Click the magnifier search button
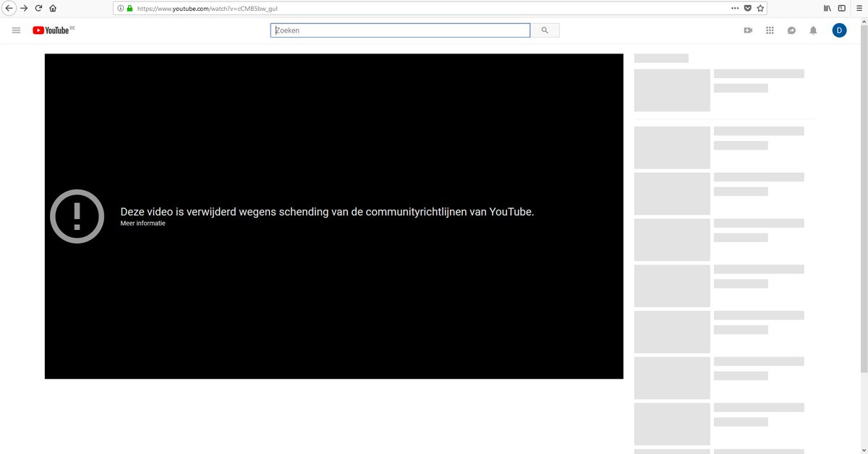Image resolution: width=868 pixels, height=454 pixels. [x=545, y=30]
